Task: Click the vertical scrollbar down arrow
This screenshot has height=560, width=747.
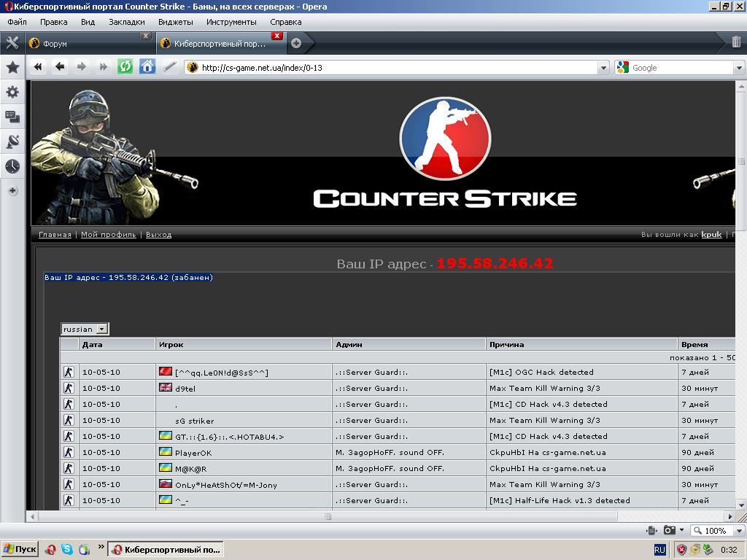Action: coord(741,505)
